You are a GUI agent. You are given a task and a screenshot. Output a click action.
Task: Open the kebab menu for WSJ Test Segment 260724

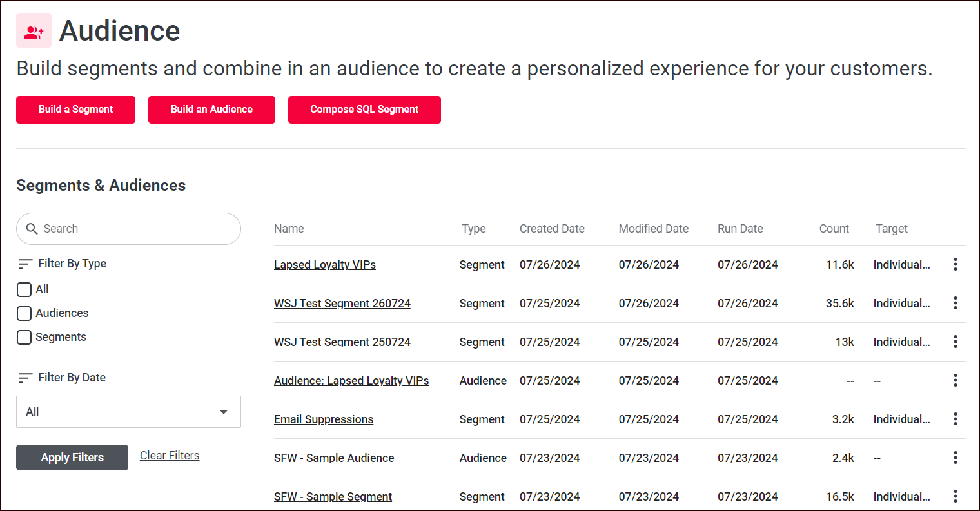pyautogui.click(x=955, y=303)
